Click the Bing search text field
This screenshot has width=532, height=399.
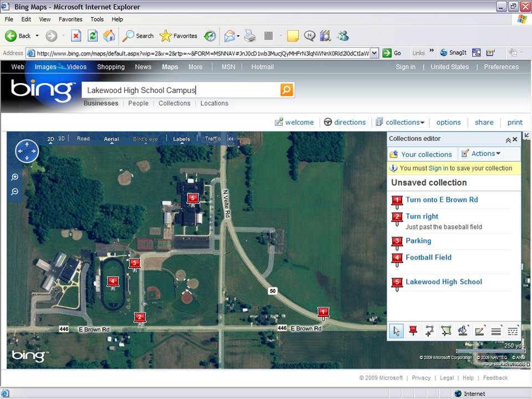[x=181, y=90]
